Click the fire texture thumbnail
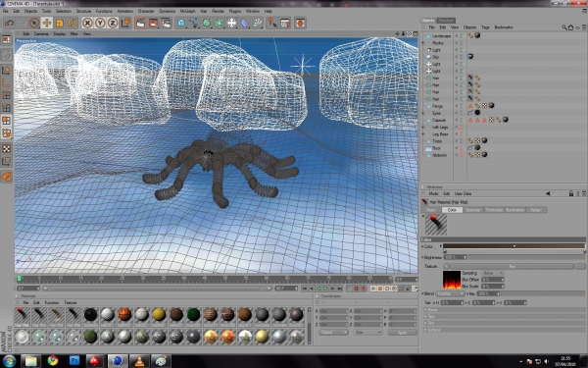Image resolution: width=588 pixels, height=368 pixels. click(452, 280)
